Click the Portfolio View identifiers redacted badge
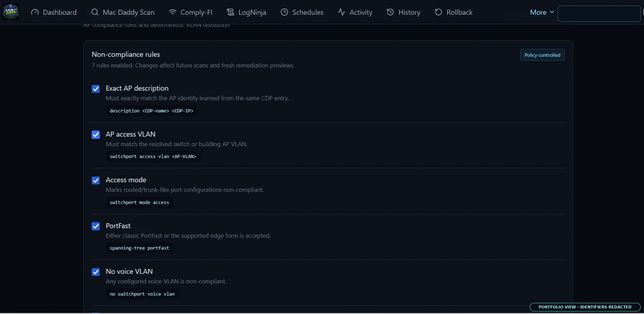 585,307
